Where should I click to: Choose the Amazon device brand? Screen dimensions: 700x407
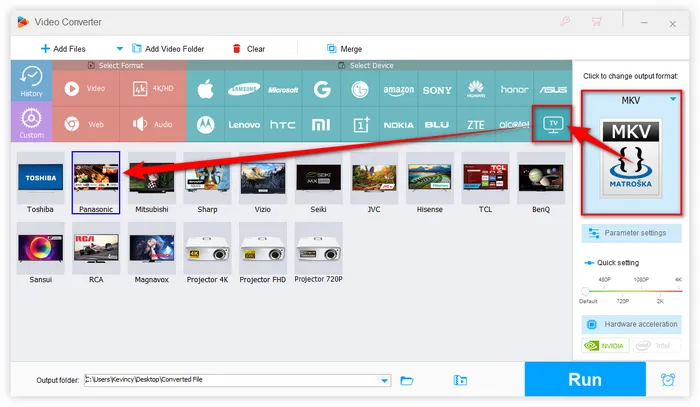(399, 89)
